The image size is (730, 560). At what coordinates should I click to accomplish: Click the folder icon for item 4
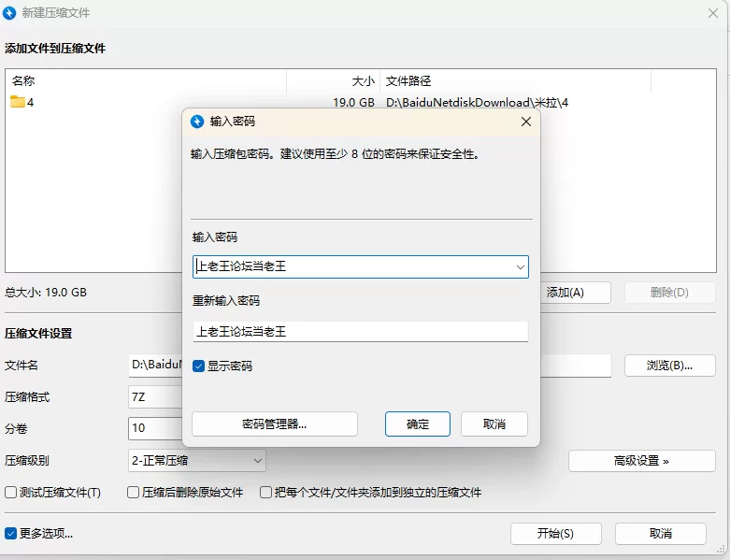[x=18, y=102]
